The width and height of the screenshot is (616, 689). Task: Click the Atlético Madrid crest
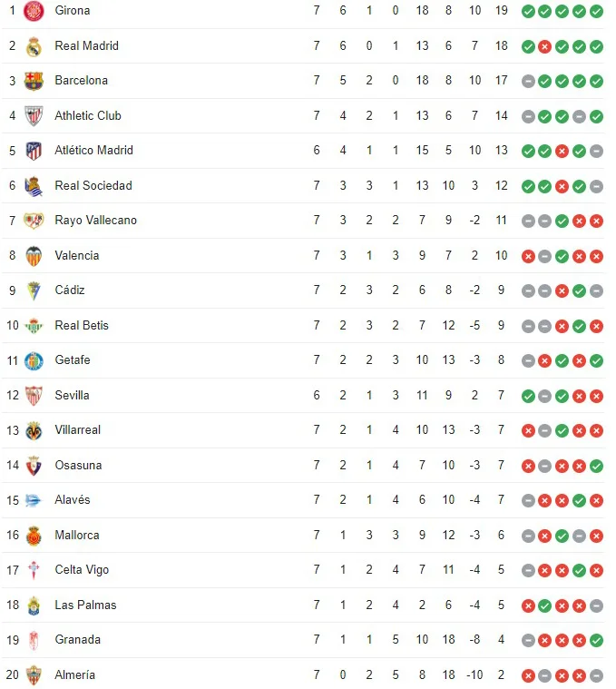34,152
